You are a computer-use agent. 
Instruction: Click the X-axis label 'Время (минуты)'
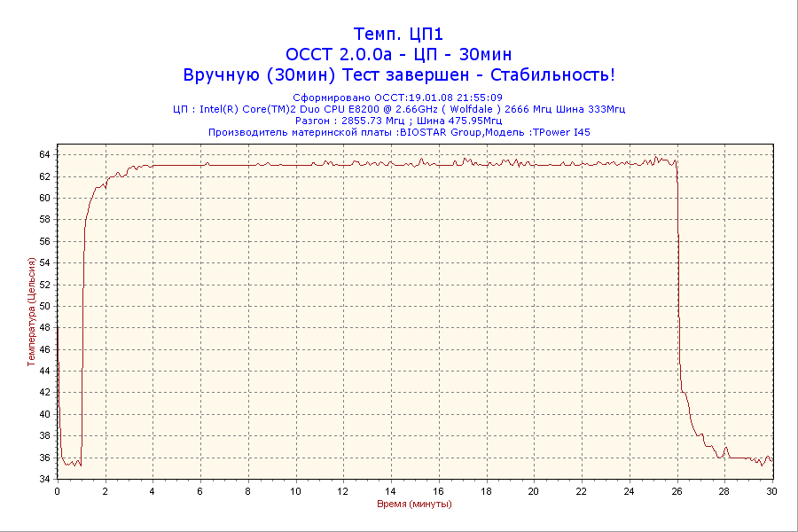(414, 504)
